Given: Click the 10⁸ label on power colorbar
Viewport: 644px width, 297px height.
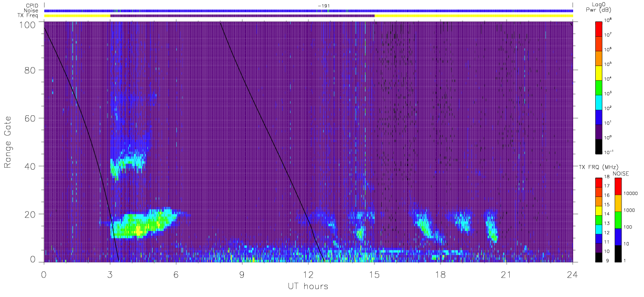Looking at the screenshot, I should [x=608, y=20].
